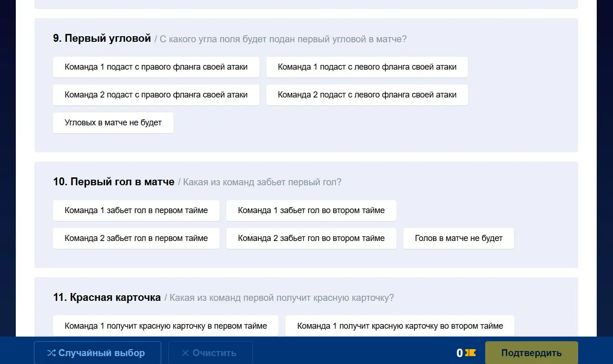Click the ticket counter icon showing 0
Screen dimensions: 613x364
470,353
